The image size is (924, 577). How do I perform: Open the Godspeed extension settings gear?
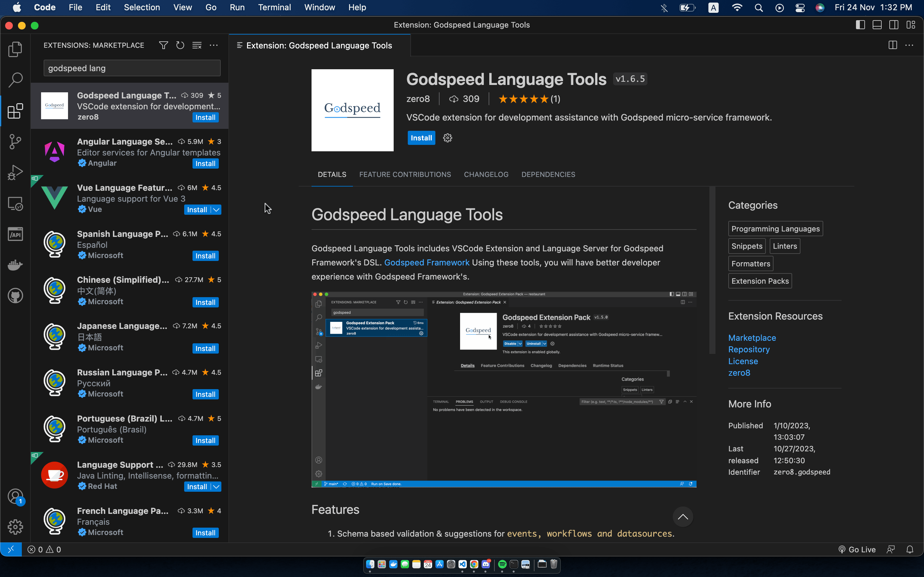448,138
